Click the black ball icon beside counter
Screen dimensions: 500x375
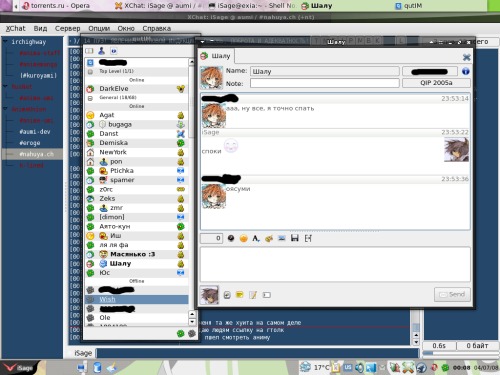[231, 238]
